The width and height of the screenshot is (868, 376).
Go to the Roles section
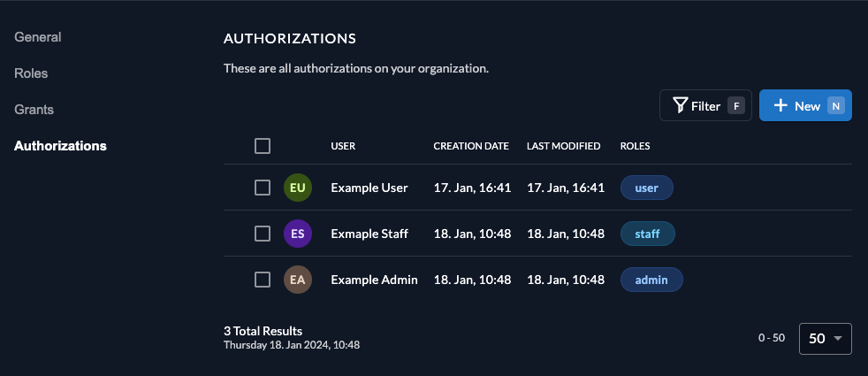31,73
